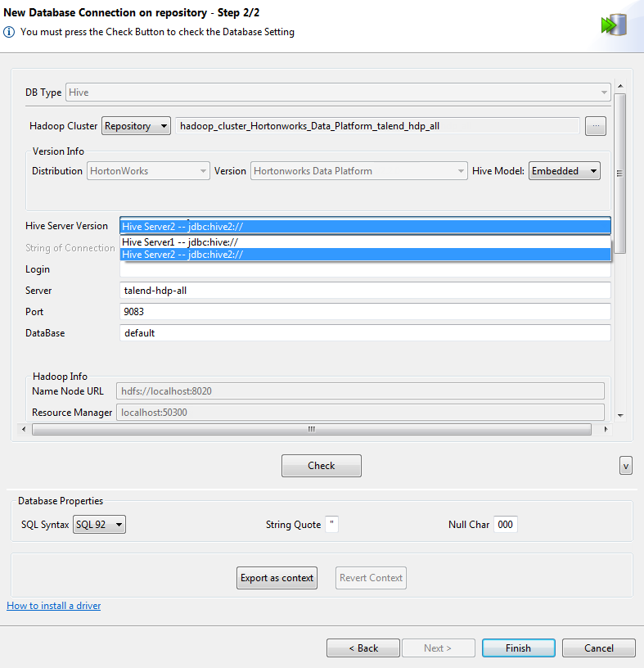644x668 pixels.
Task: Click the Export as context button
Action: tap(277, 578)
